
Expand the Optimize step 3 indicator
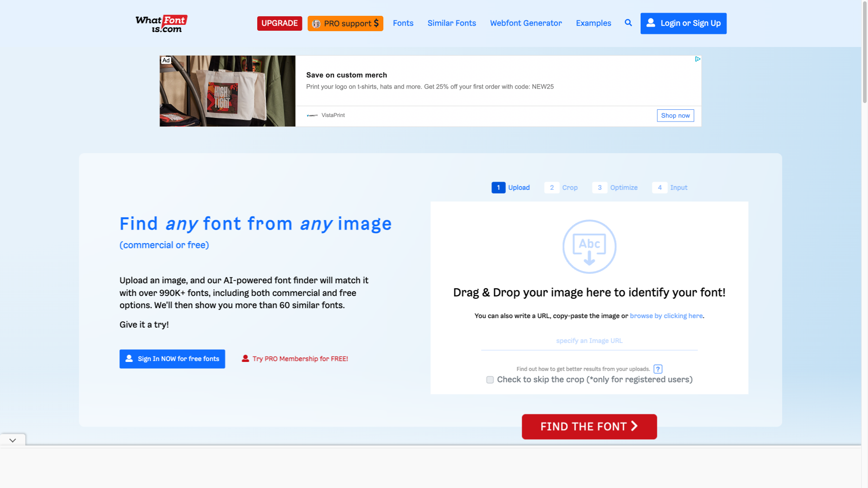[600, 188]
